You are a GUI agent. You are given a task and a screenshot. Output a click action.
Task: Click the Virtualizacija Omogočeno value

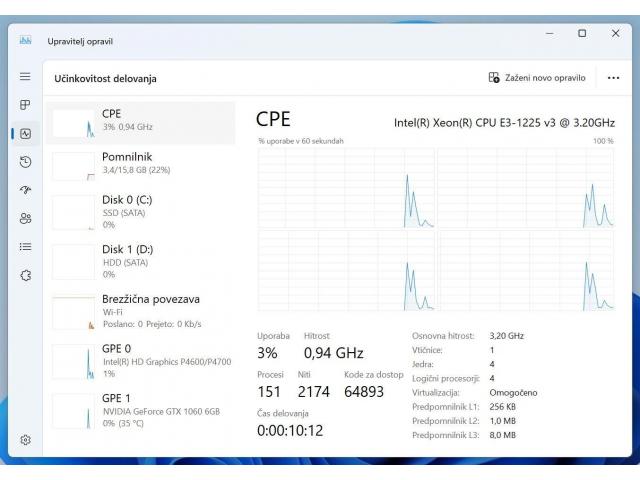point(513,393)
